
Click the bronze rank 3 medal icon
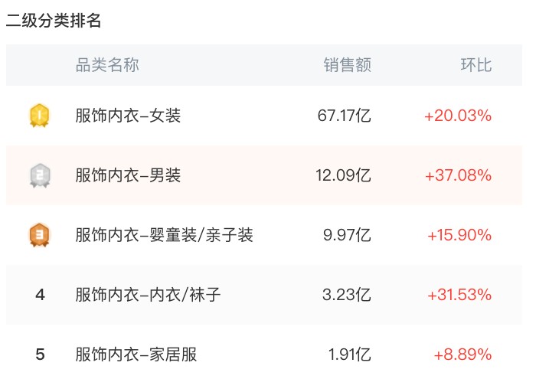click(x=40, y=235)
